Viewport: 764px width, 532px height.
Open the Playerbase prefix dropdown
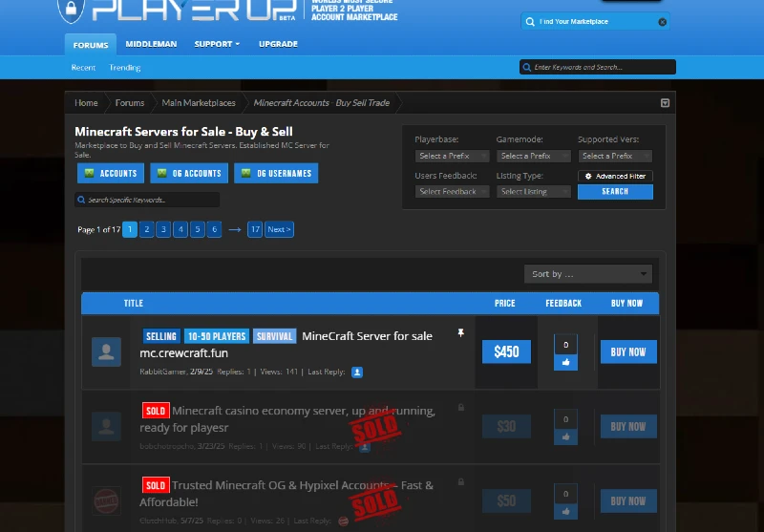point(452,156)
